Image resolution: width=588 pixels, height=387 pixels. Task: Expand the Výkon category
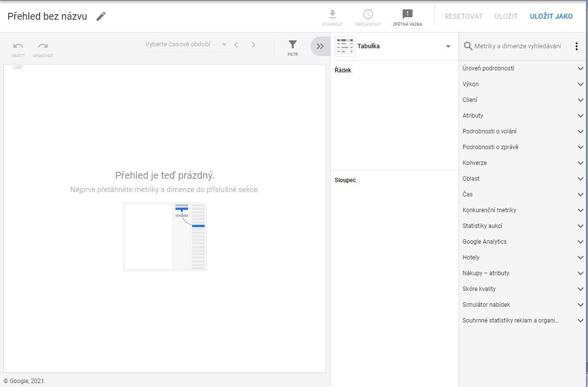(x=523, y=84)
